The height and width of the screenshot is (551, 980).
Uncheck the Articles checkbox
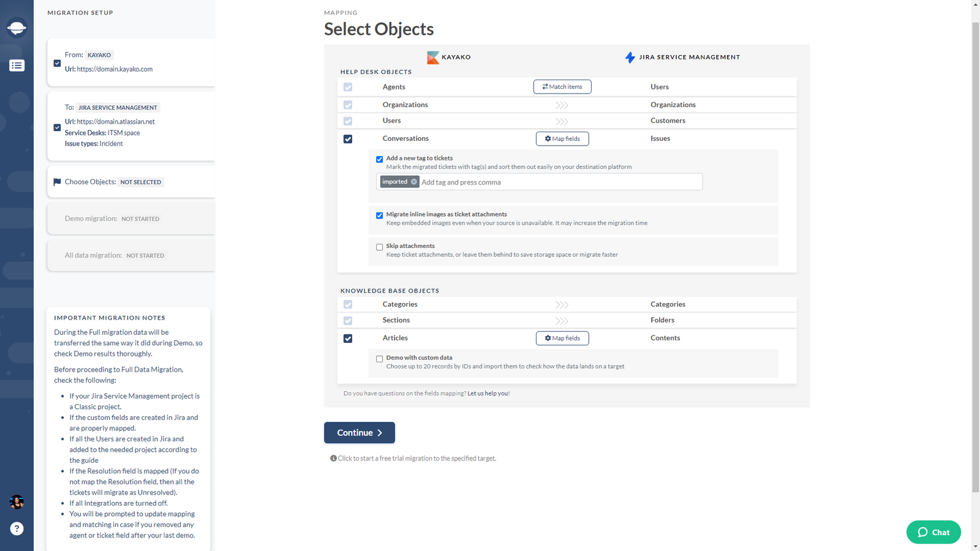[x=348, y=339]
